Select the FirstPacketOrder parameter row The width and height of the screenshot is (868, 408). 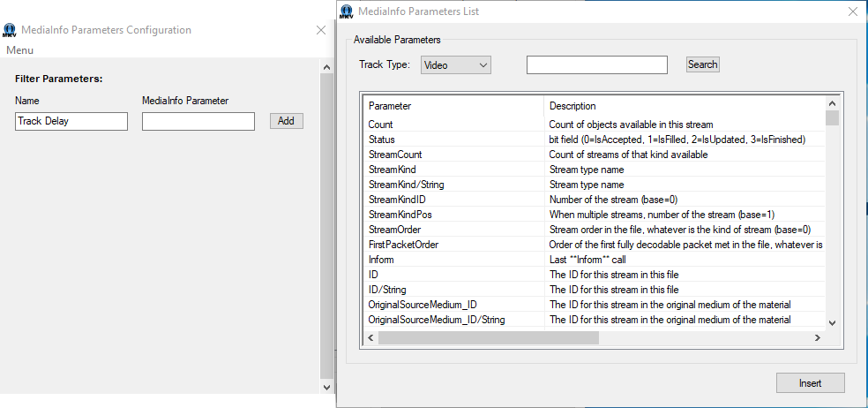pyautogui.click(x=594, y=245)
